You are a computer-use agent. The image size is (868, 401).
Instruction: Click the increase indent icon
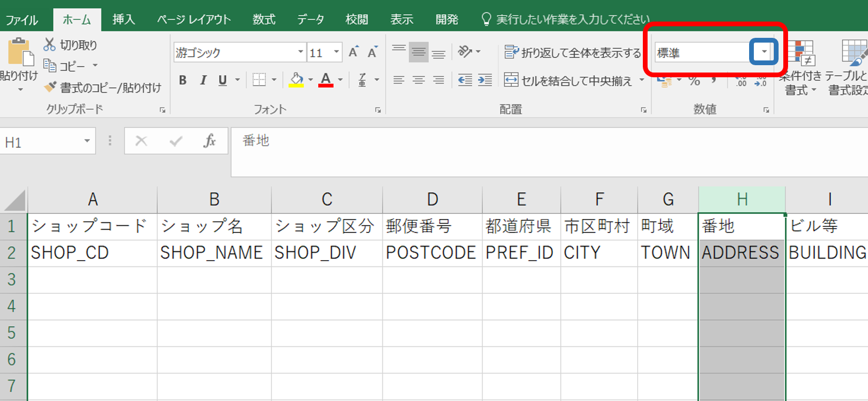point(485,80)
